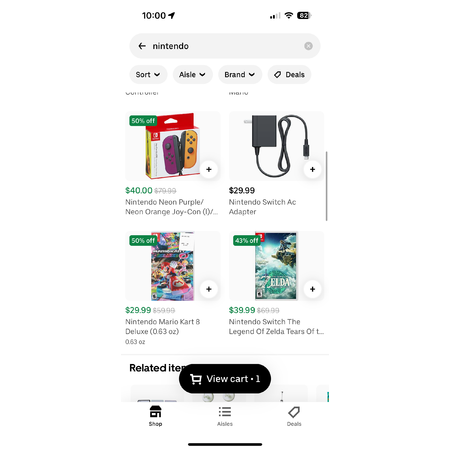Clear the nintendo search text
Screen dimensions: 450x450
pos(308,46)
